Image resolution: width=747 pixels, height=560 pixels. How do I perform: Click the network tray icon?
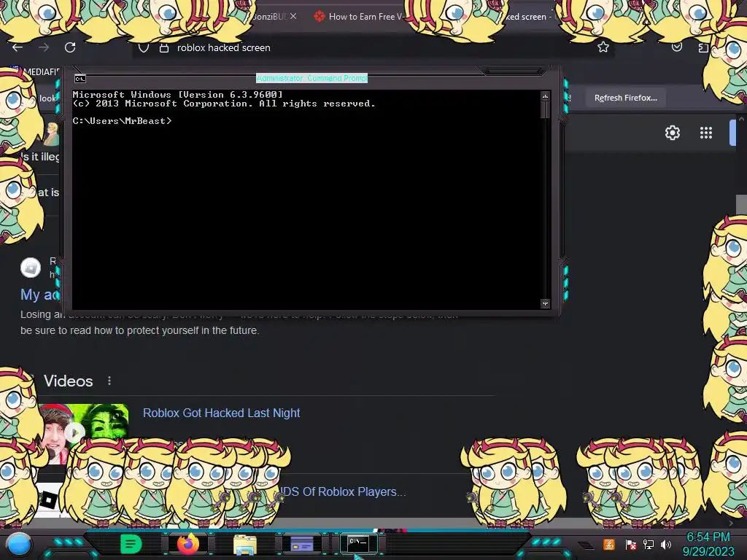point(649,544)
